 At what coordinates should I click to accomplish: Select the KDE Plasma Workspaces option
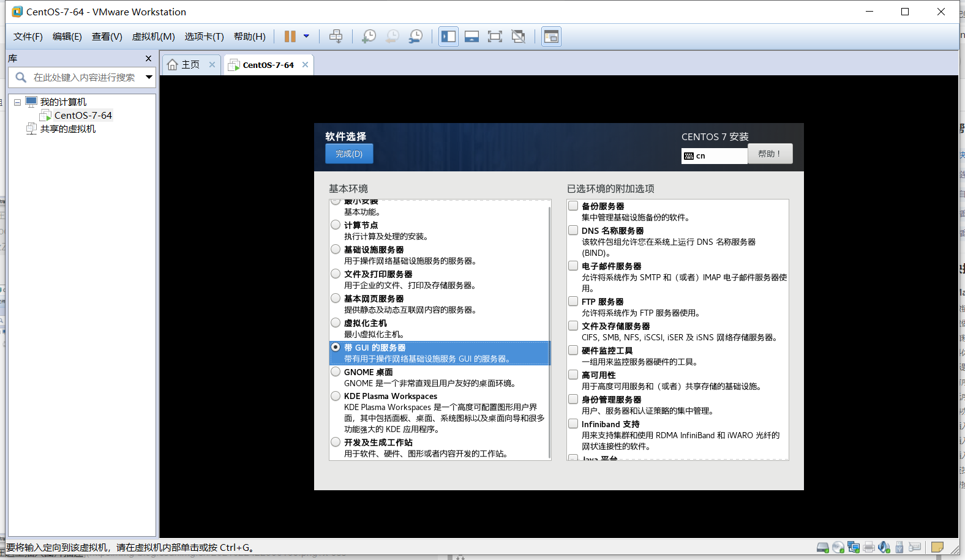coord(336,396)
